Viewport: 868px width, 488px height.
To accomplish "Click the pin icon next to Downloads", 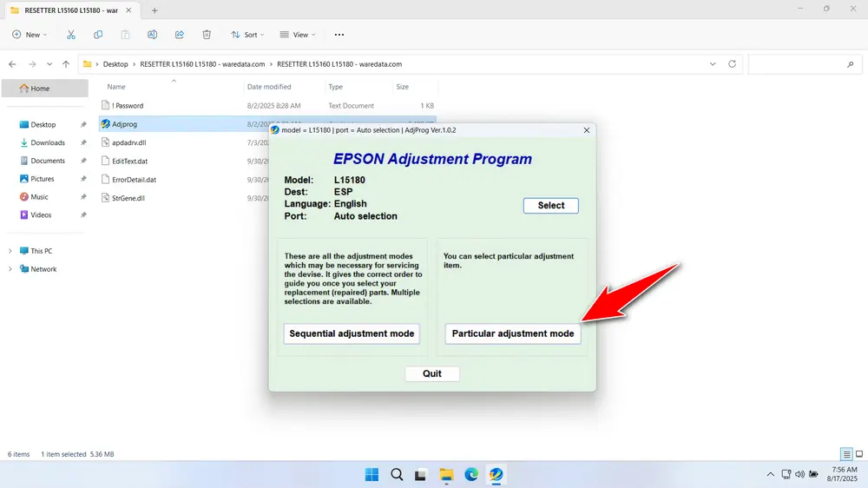I will coord(83,143).
